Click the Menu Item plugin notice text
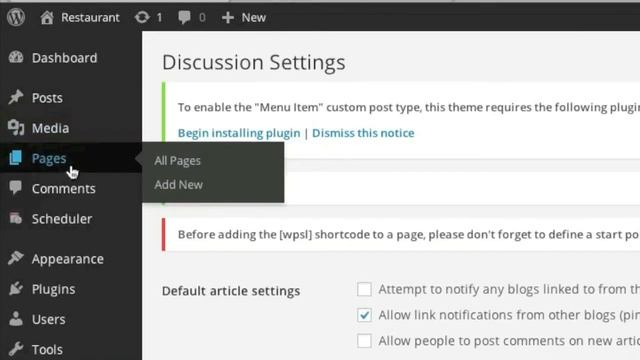Screen dimensions: 640x360 (x=409, y=107)
